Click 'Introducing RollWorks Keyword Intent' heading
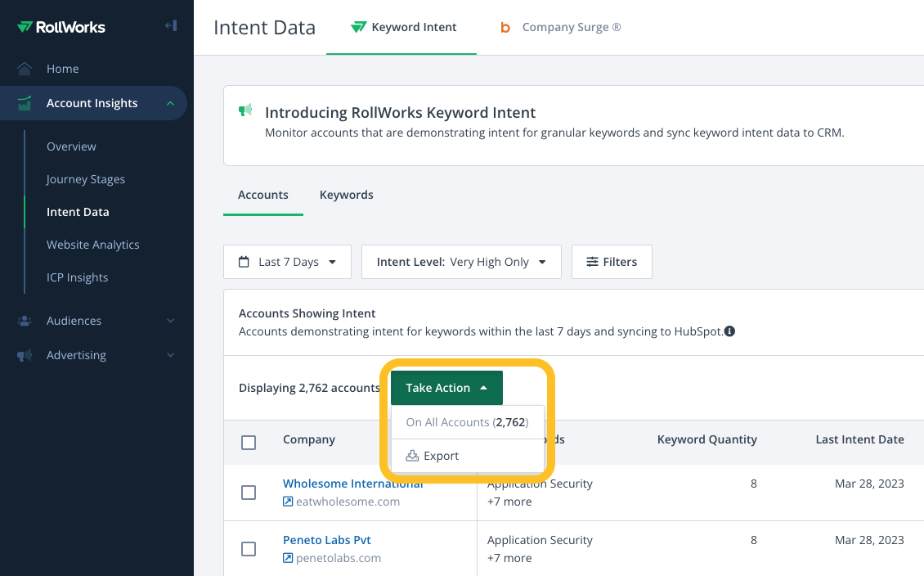The width and height of the screenshot is (924, 576). tap(400, 113)
